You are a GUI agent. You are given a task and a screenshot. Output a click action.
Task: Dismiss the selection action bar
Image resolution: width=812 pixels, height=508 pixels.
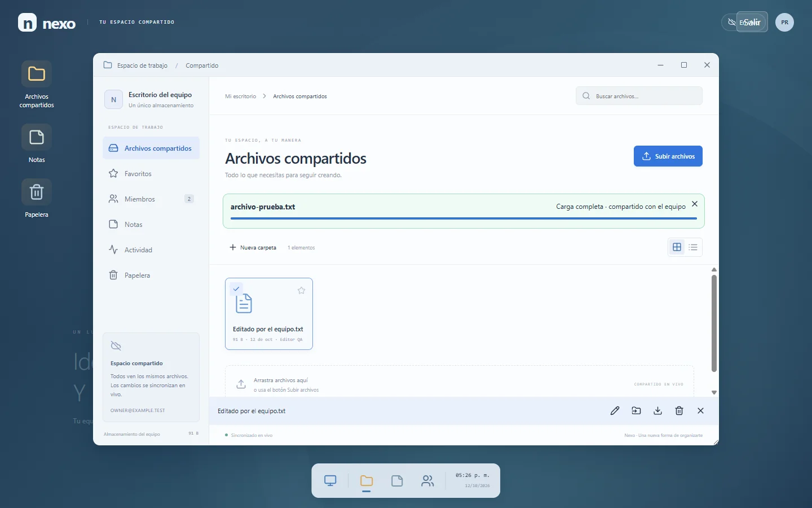[x=700, y=411]
